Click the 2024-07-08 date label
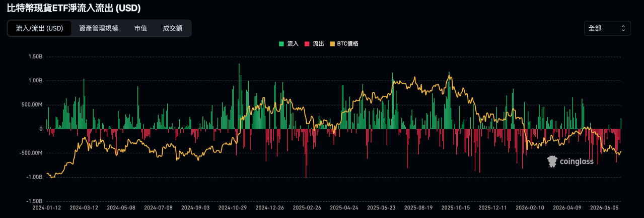This screenshot has height=218, width=644. click(x=158, y=207)
